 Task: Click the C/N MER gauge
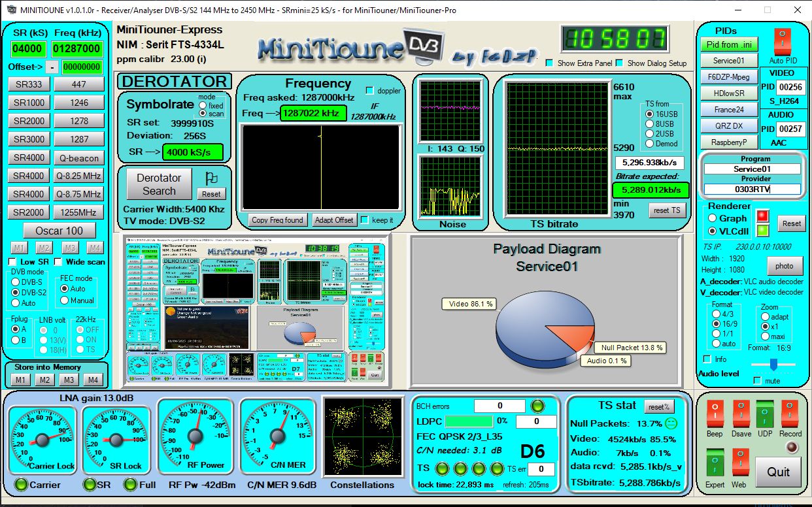pyautogui.click(x=278, y=436)
